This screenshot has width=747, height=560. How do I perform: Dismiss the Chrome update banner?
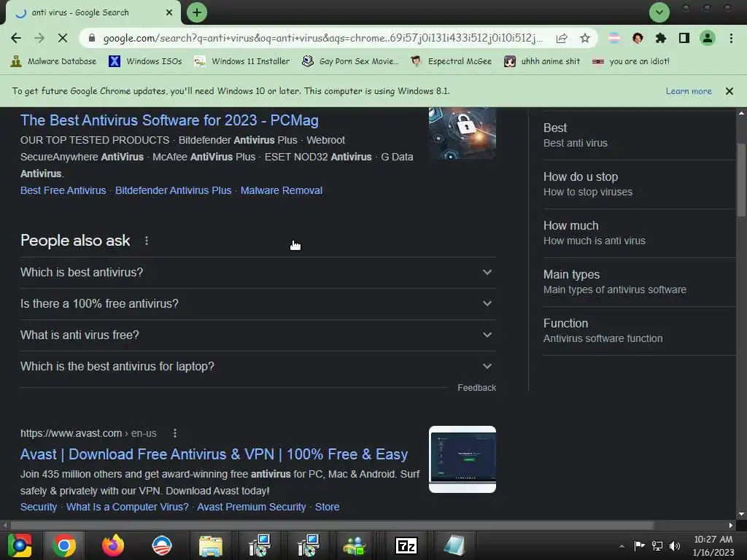[x=729, y=91]
